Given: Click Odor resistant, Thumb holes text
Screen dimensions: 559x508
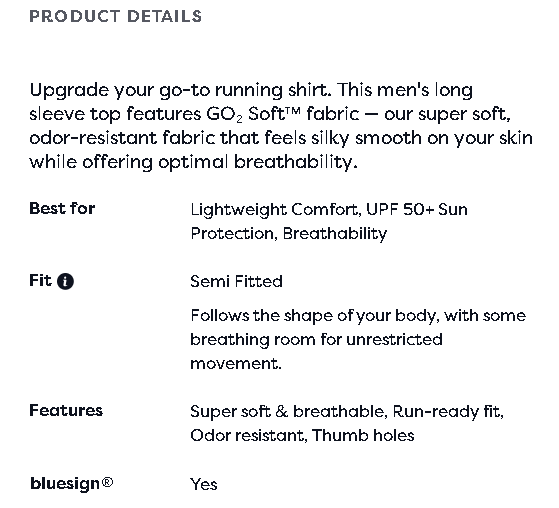Looking at the screenshot, I should (x=302, y=436).
